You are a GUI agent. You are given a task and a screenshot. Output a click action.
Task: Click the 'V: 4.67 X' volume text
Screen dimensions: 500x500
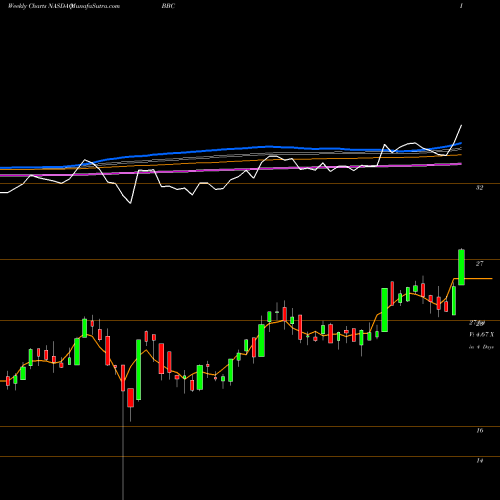coord(482,334)
